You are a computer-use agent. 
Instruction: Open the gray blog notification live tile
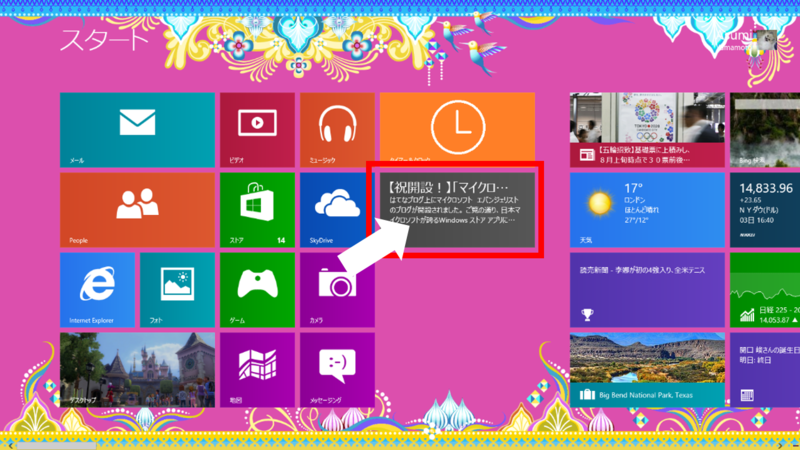(457, 210)
